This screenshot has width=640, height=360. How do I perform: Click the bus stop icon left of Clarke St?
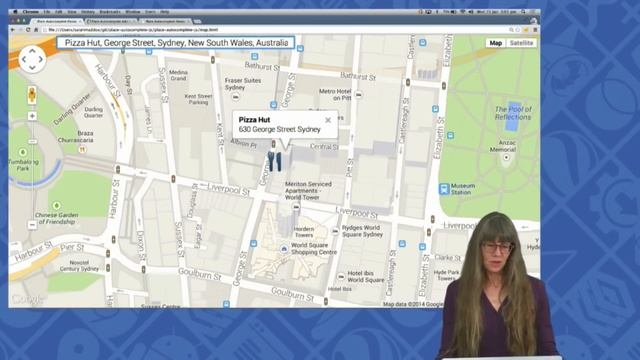click(x=422, y=247)
